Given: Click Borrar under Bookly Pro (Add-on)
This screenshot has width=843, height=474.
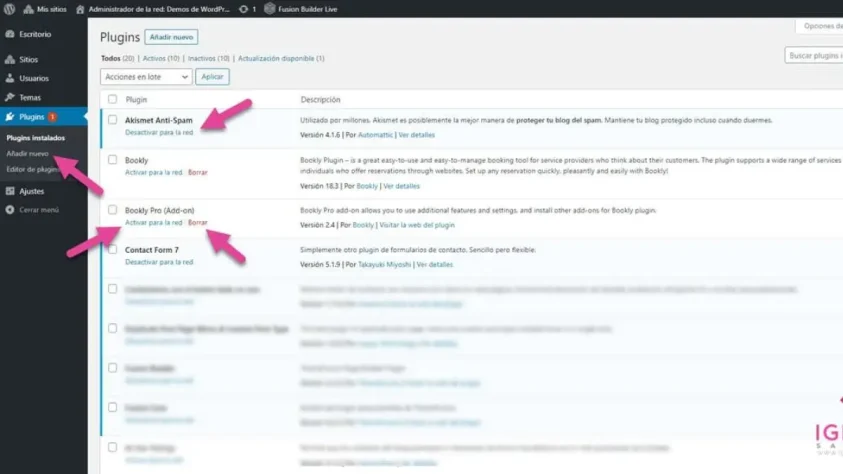Looking at the screenshot, I should pos(197,222).
